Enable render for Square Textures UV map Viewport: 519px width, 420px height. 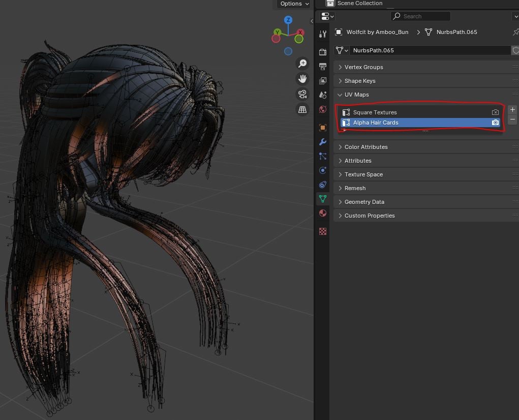pyautogui.click(x=495, y=112)
